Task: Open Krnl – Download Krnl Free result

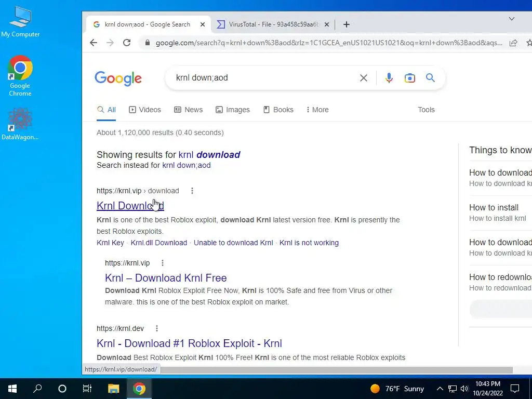Action: 166,278
